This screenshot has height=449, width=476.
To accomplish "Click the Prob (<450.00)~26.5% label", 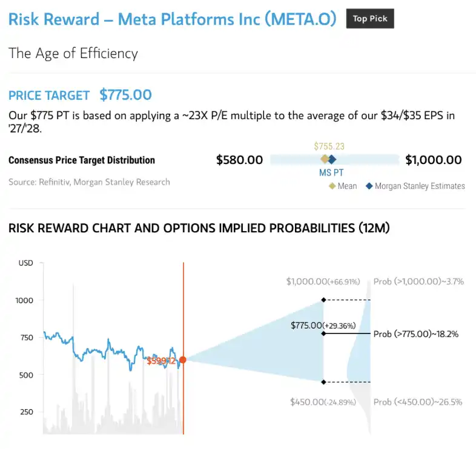I will coord(418,402).
